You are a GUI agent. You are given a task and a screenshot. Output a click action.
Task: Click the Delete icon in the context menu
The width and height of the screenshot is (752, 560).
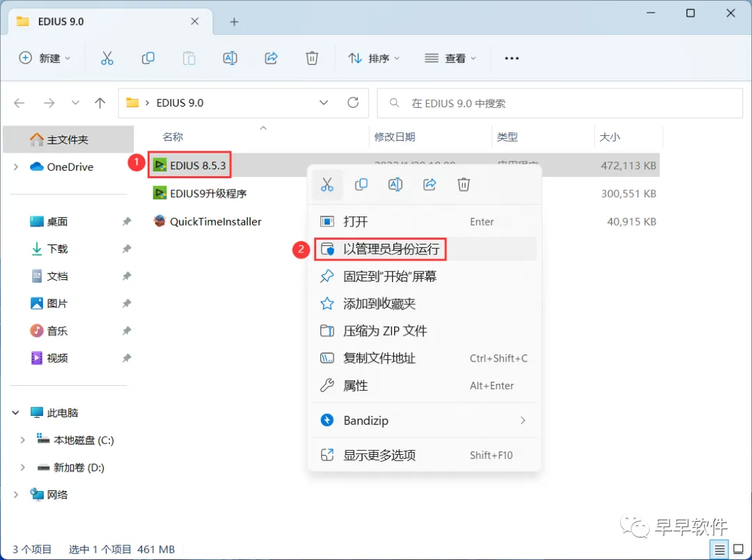[464, 185]
